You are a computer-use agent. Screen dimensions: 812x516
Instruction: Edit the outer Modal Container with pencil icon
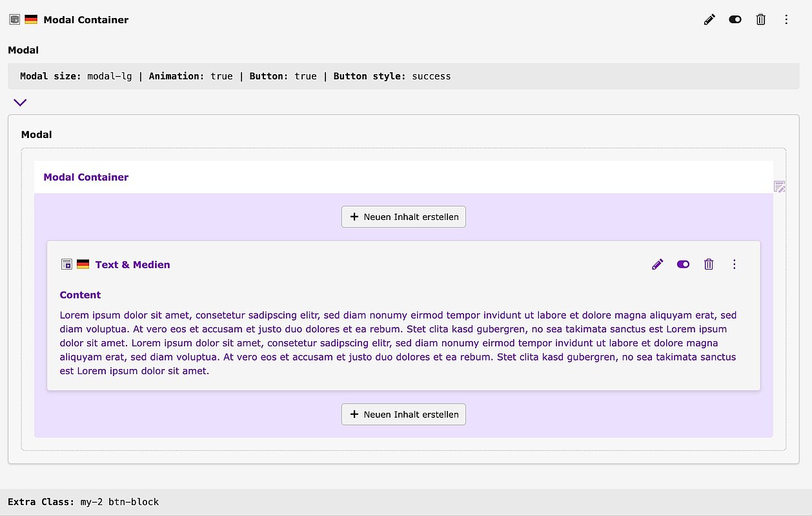(709, 19)
